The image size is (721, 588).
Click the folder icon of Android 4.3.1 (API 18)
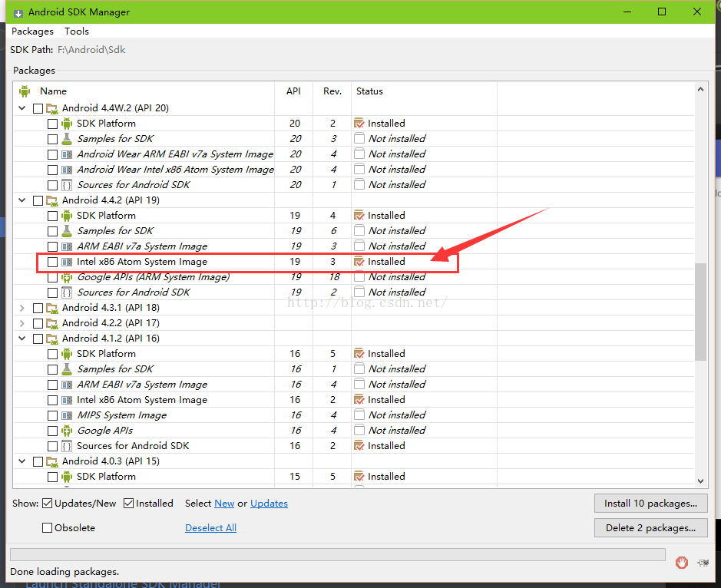pos(52,308)
